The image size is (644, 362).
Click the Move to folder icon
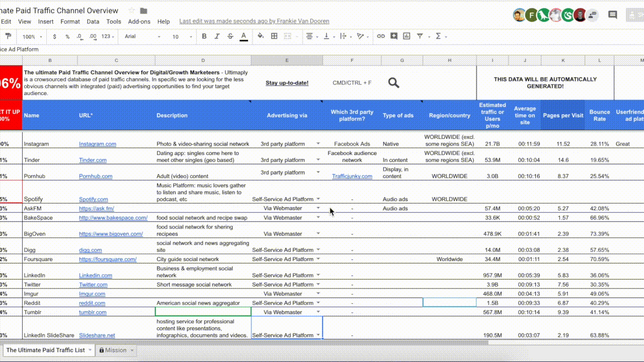click(x=144, y=11)
